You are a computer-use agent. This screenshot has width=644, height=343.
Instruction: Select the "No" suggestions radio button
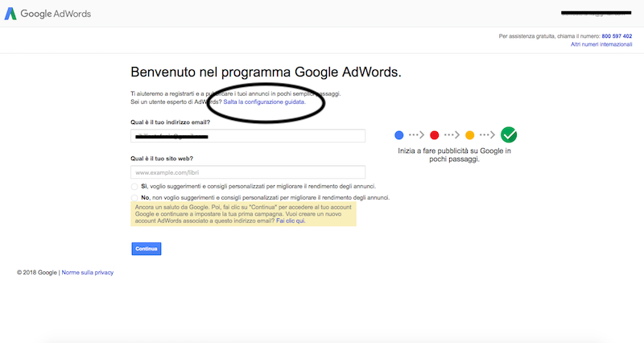coord(134,197)
